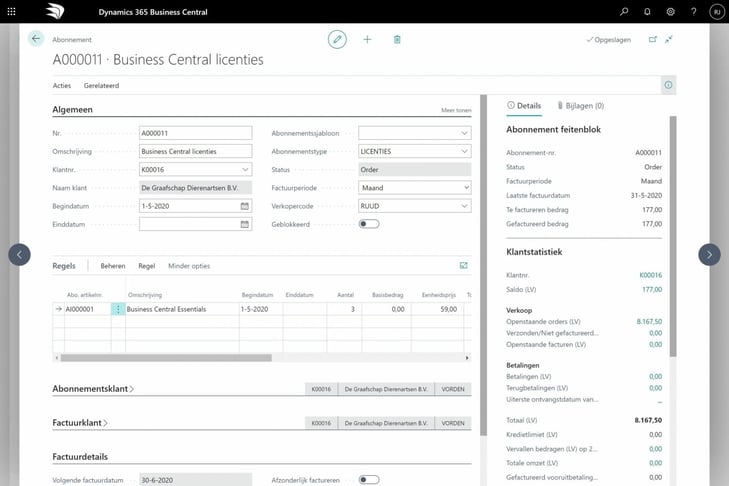This screenshot has width=729, height=486.
Task: Expand the Regels section to full view
Action: tap(464, 266)
